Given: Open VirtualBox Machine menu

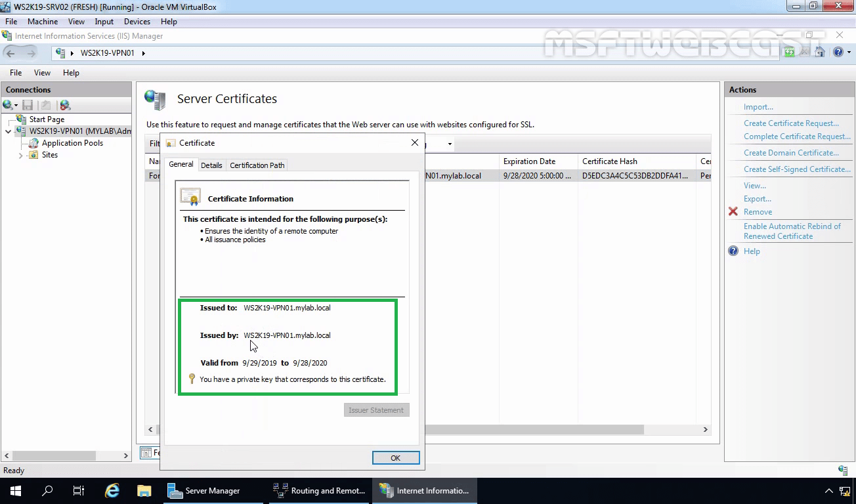Looking at the screenshot, I should tap(43, 22).
